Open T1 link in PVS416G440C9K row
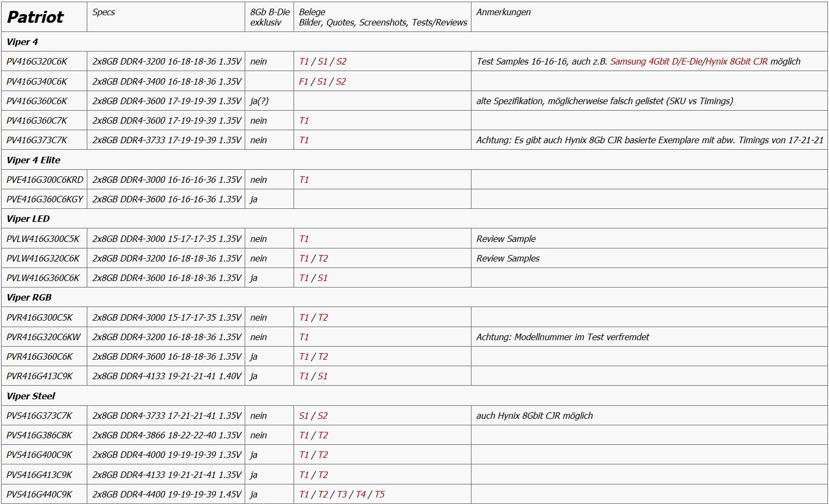829x504 pixels. point(304,494)
